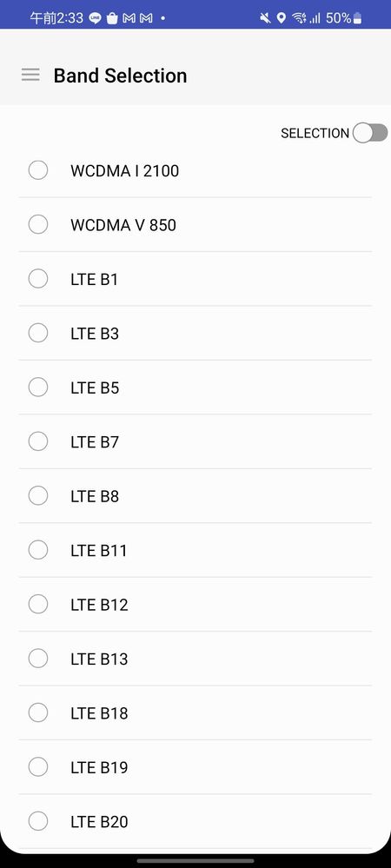Tap the LINE notification icon in status bar
Screen dimensions: 391x868
[x=96, y=19]
